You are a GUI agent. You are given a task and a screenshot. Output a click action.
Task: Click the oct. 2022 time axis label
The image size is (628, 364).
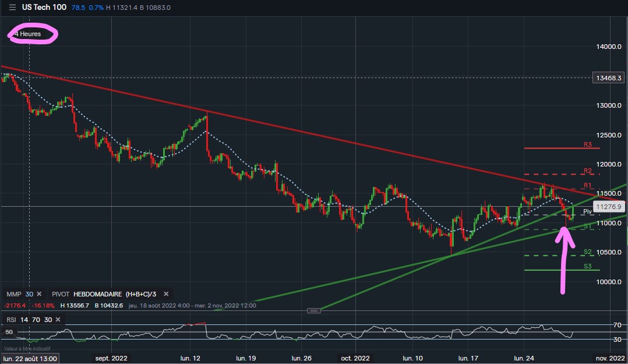[x=355, y=358]
